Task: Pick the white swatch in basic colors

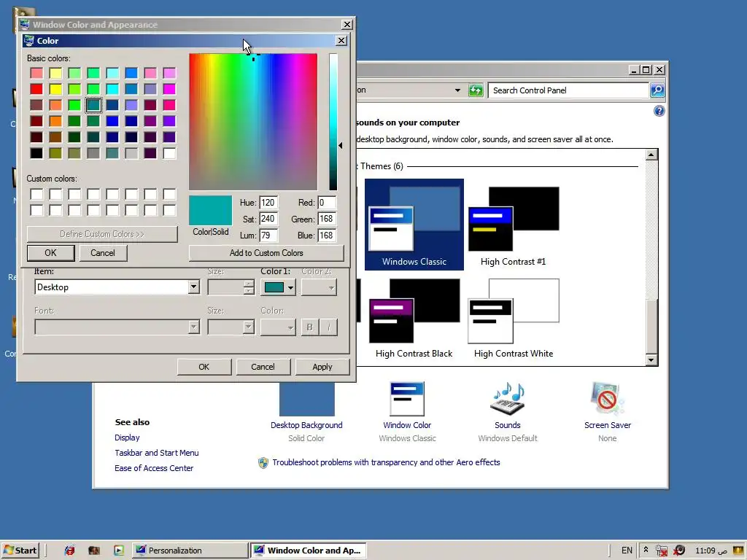Action: pyautogui.click(x=169, y=153)
